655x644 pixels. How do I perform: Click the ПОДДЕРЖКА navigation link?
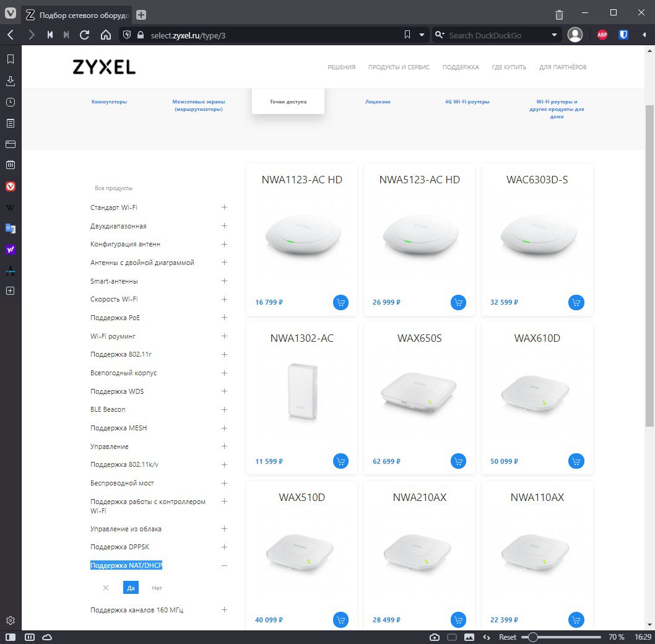pos(461,67)
